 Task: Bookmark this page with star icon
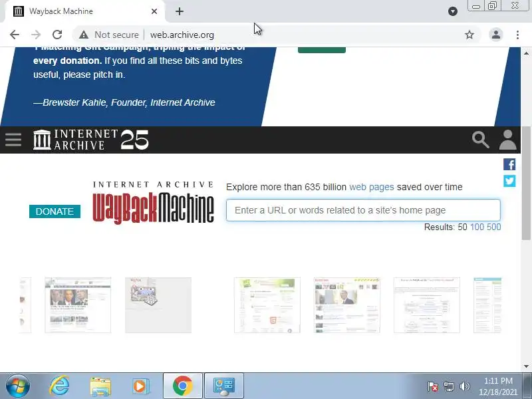click(x=469, y=35)
